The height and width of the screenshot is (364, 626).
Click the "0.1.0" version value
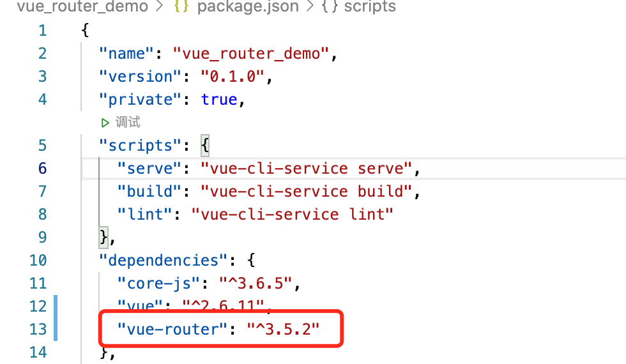click(233, 77)
